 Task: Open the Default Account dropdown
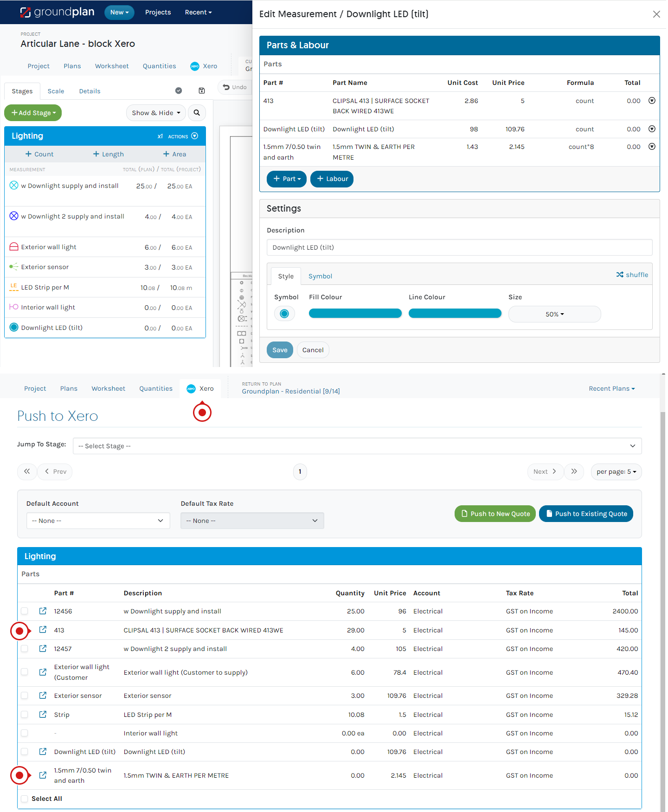pyautogui.click(x=98, y=521)
